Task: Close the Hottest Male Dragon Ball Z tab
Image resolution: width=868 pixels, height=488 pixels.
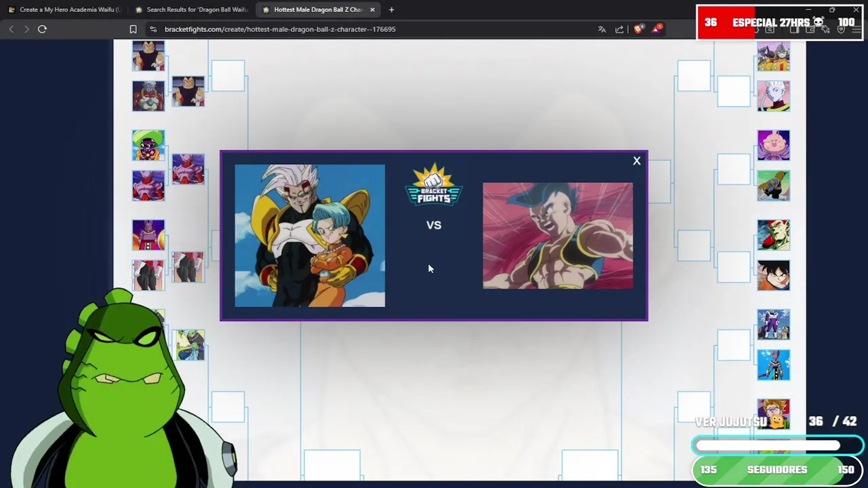Action: coord(372,9)
